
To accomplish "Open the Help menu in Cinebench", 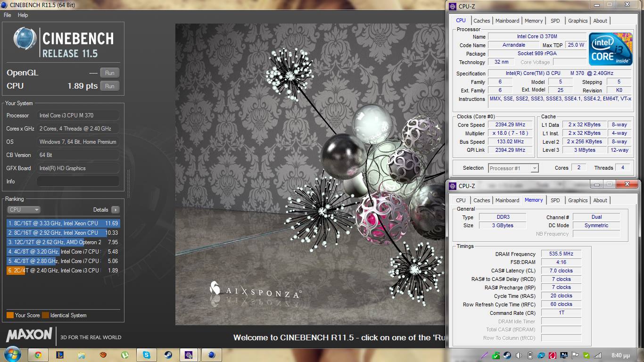I will 23,15.
